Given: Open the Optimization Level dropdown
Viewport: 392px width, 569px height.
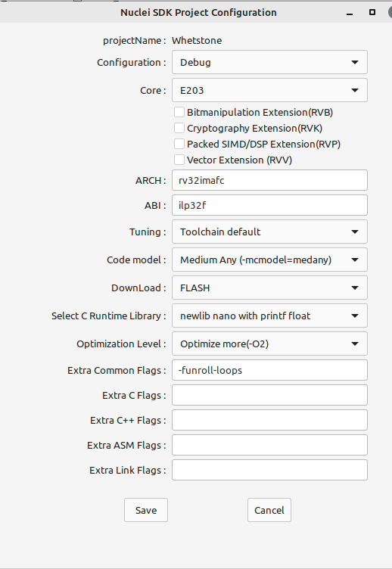Looking at the screenshot, I should click(x=269, y=344).
